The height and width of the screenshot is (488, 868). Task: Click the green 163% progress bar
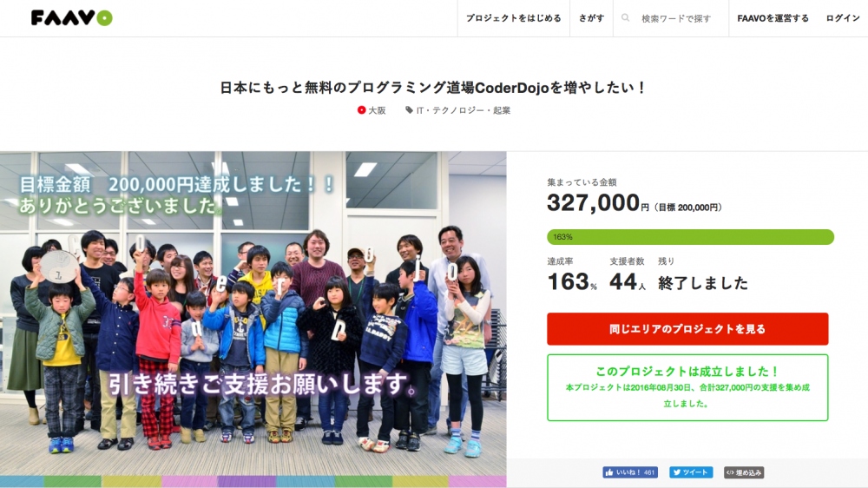point(690,237)
